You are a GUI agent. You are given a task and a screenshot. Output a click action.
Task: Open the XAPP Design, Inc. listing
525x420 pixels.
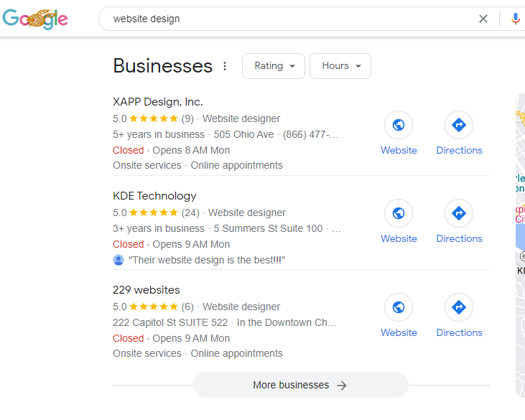(158, 102)
